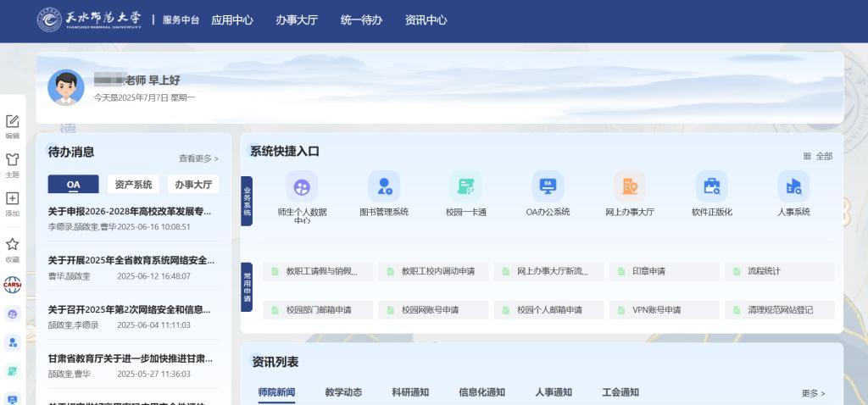Expand 更多 in the 资讯列表 section

click(x=813, y=393)
